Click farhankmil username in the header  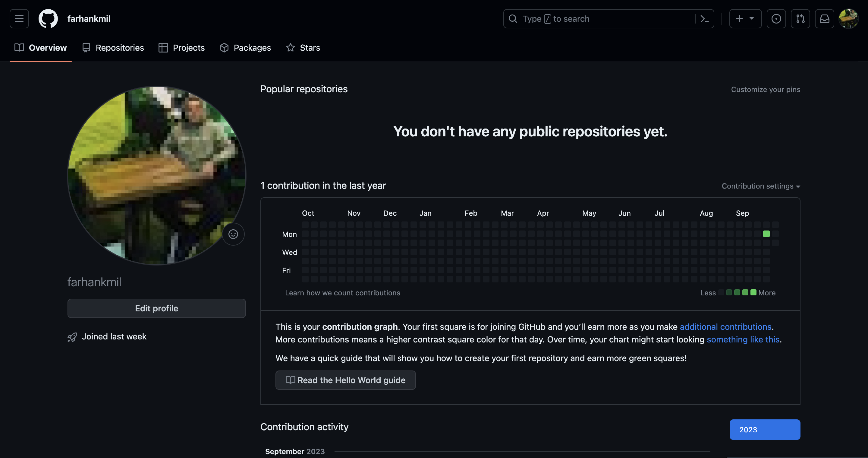(x=89, y=18)
